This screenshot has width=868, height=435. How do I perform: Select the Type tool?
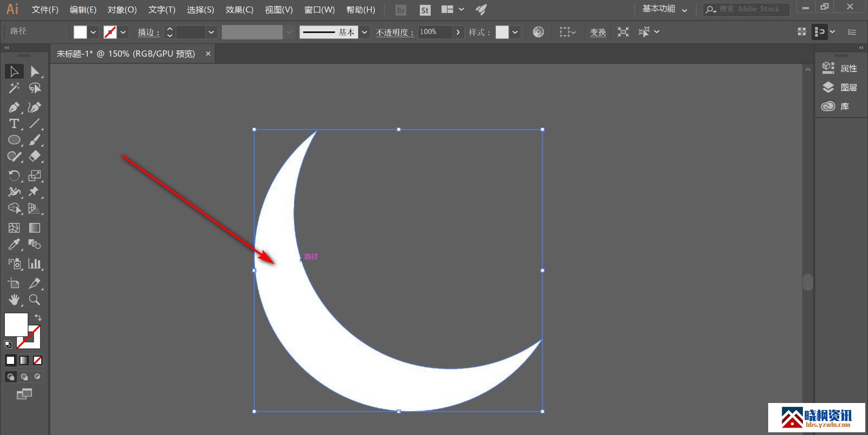[14, 124]
